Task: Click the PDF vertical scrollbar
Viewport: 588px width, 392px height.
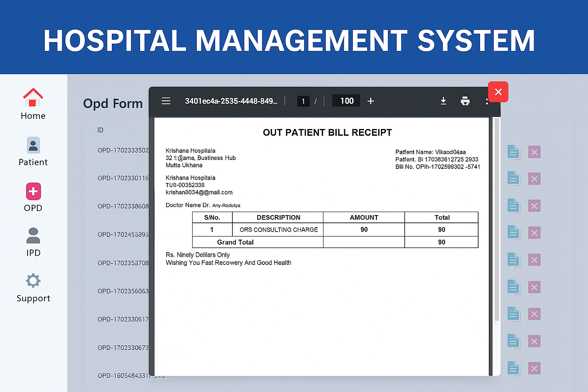Action: click(x=497, y=219)
